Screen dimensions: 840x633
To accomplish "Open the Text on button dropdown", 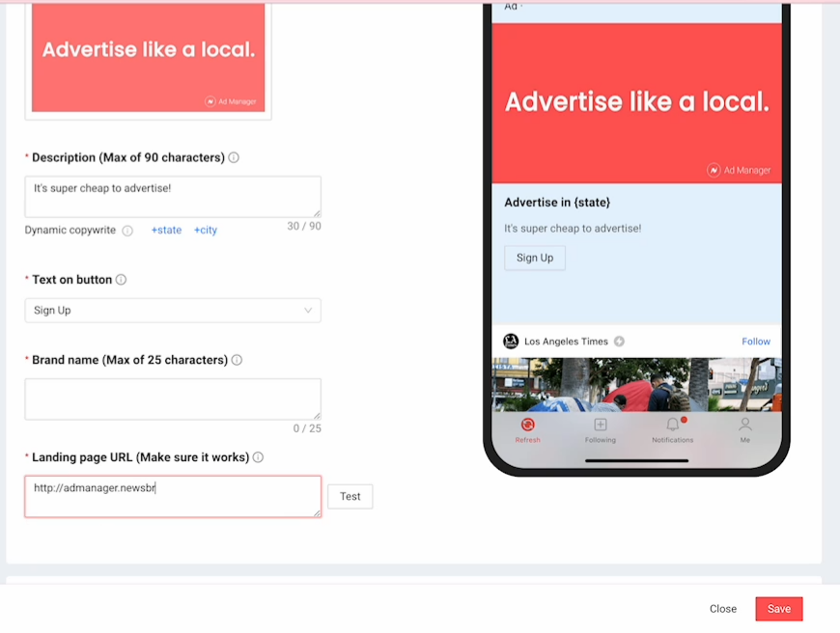I will coord(173,310).
